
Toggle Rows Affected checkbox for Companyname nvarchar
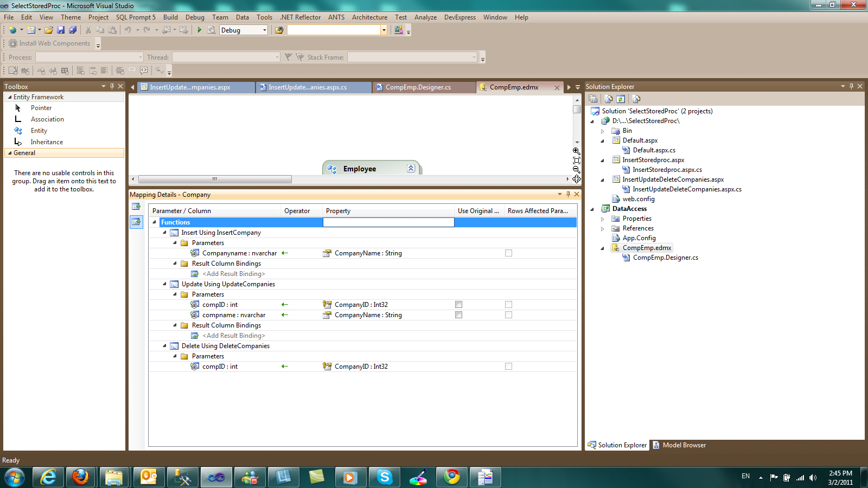508,253
